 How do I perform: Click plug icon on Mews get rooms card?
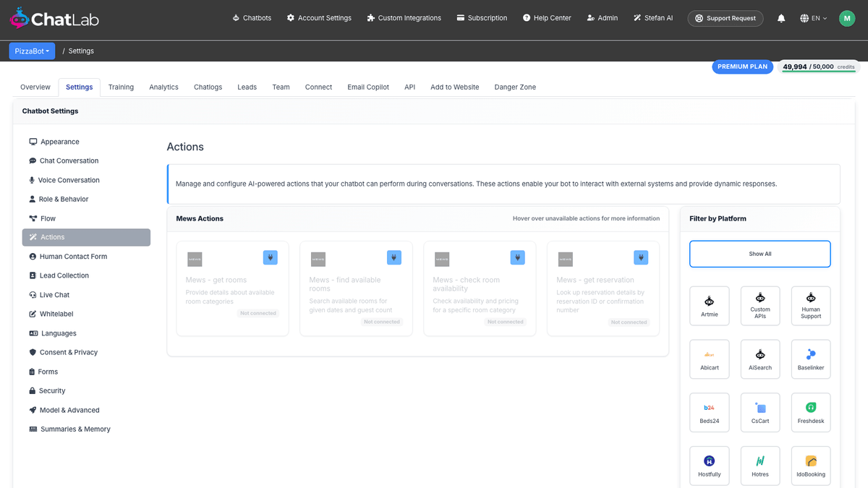coord(270,257)
